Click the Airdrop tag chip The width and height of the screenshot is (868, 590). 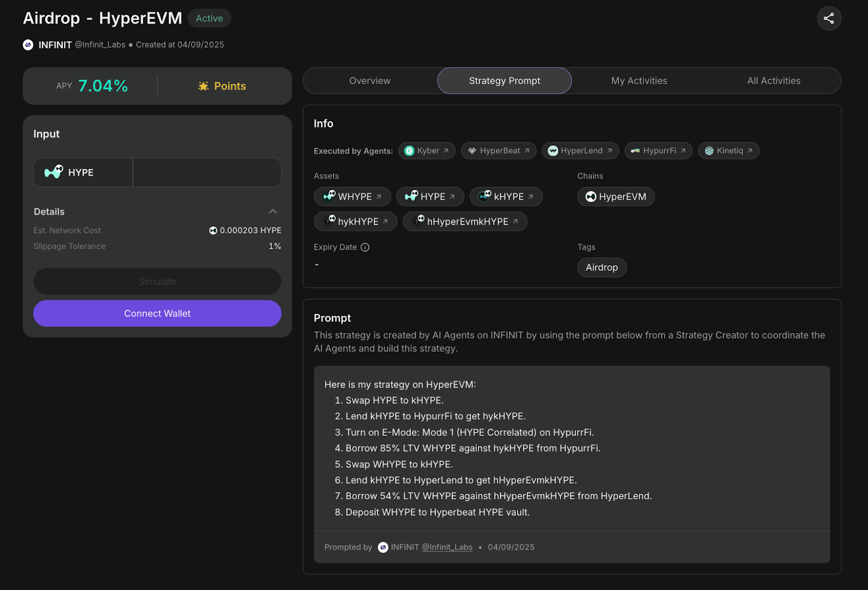click(x=602, y=268)
